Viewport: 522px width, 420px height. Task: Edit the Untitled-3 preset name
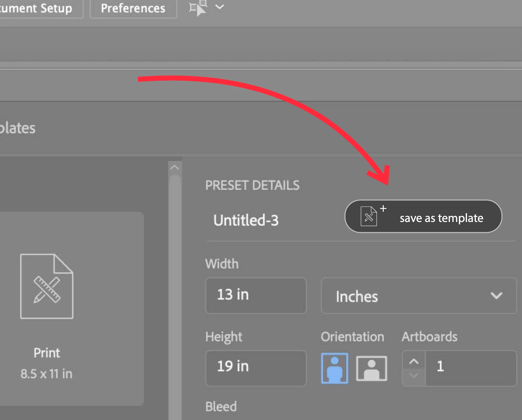click(246, 220)
